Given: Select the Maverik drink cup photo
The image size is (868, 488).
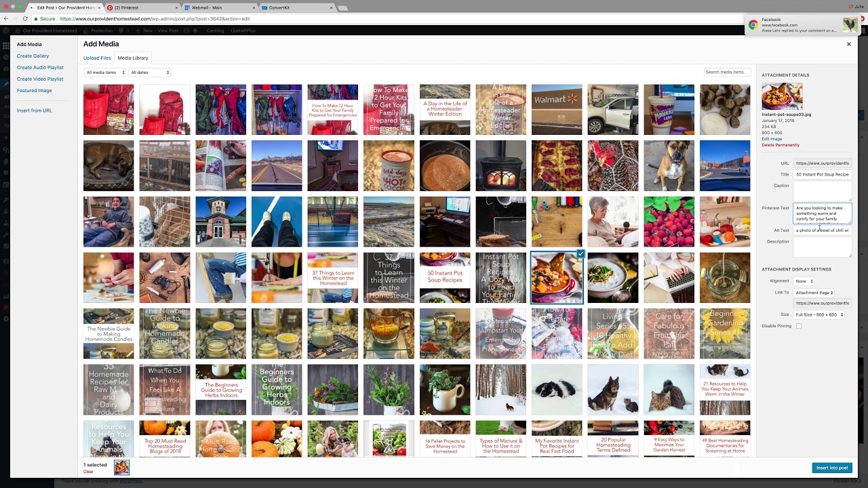Looking at the screenshot, I should 669,110.
